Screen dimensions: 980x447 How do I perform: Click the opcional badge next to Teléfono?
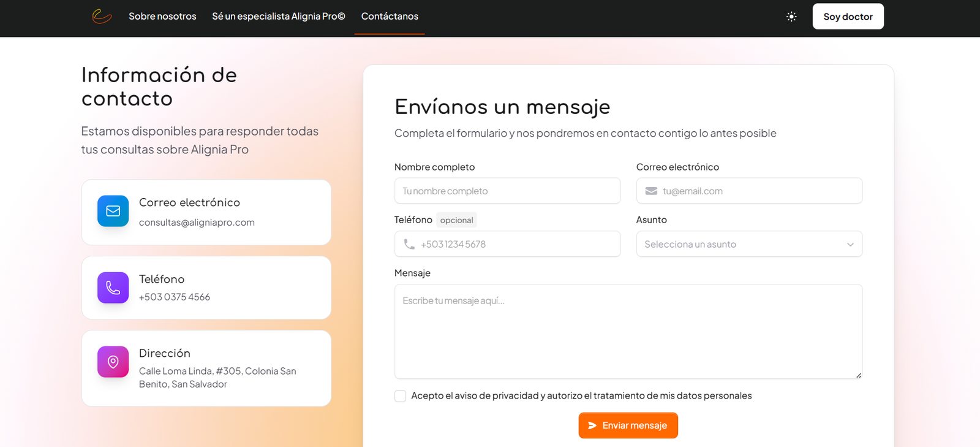pos(456,220)
